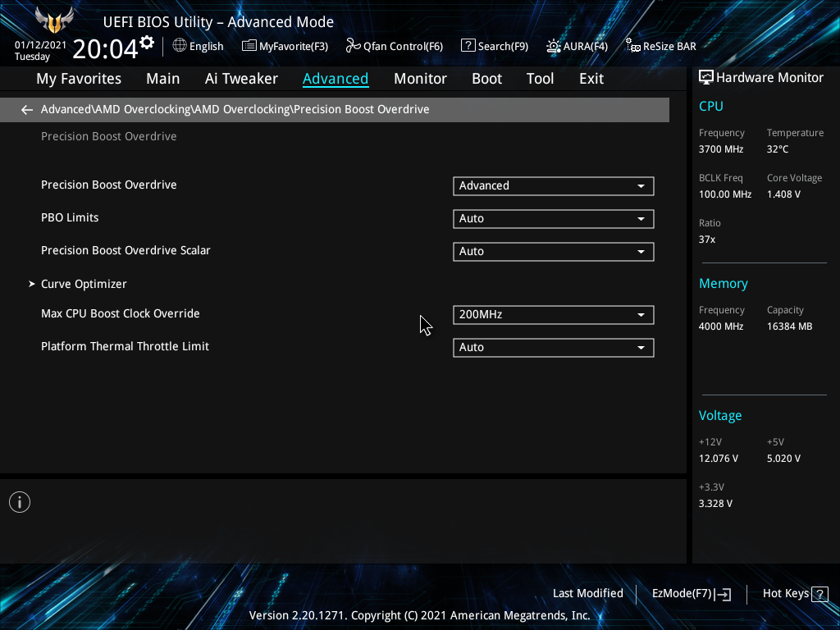Select the Advanced tab

(336, 79)
